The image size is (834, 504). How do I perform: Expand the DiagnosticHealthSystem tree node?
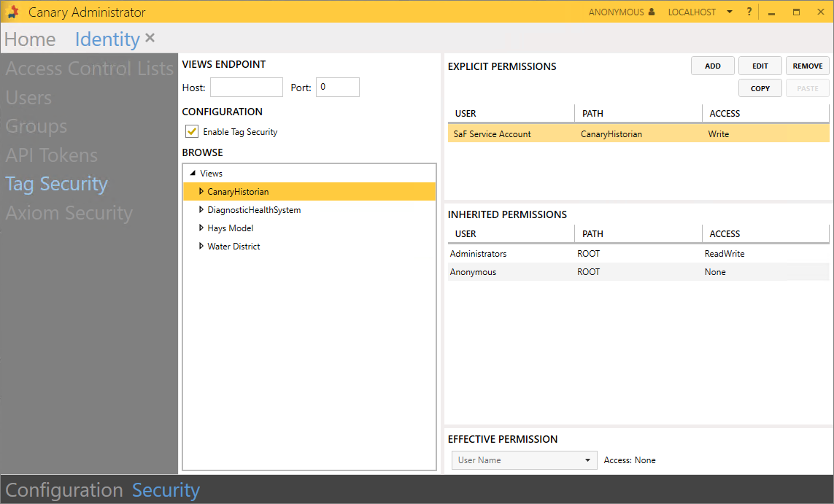[x=201, y=209]
